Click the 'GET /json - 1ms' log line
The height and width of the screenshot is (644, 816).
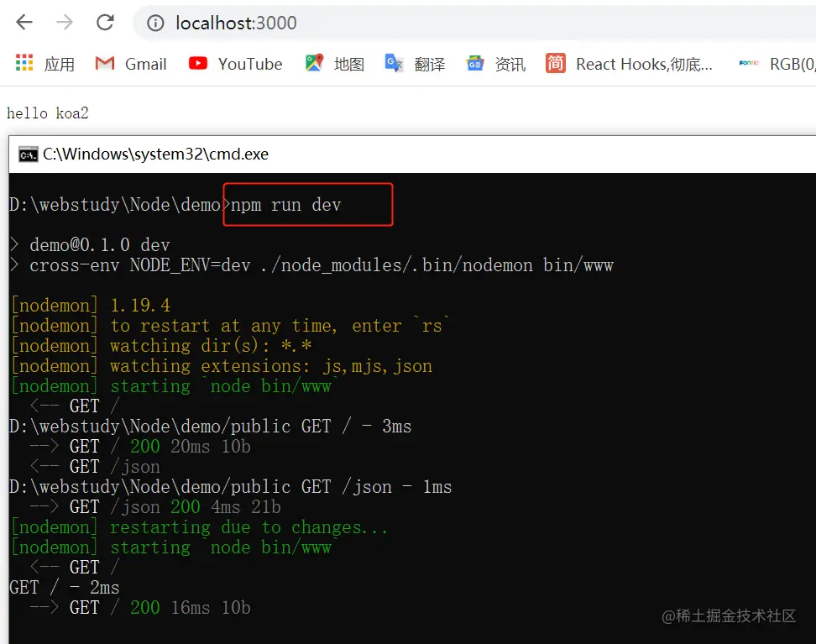point(230,487)
